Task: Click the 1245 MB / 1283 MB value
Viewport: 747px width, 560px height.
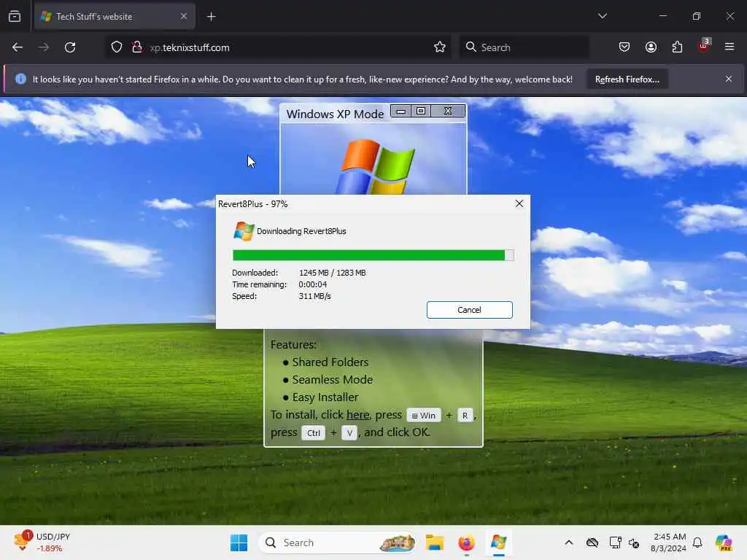Action: pos(332,273)
